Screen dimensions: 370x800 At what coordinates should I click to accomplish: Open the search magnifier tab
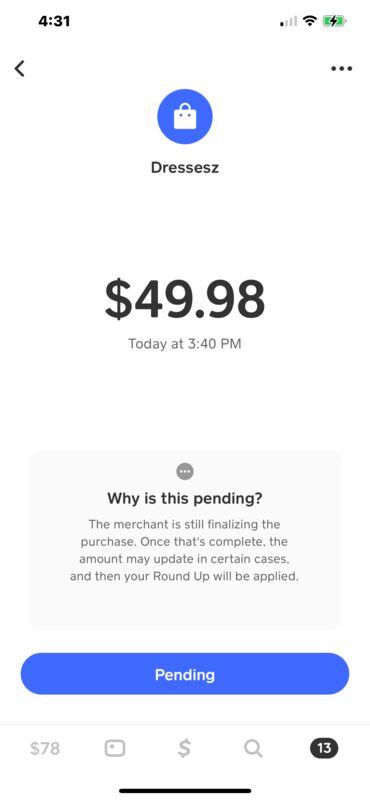pyautogui.click(x=253, y=748)
